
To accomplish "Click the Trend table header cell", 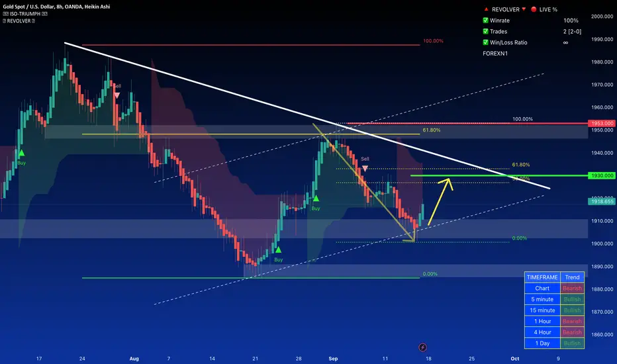I will [572, 277].
